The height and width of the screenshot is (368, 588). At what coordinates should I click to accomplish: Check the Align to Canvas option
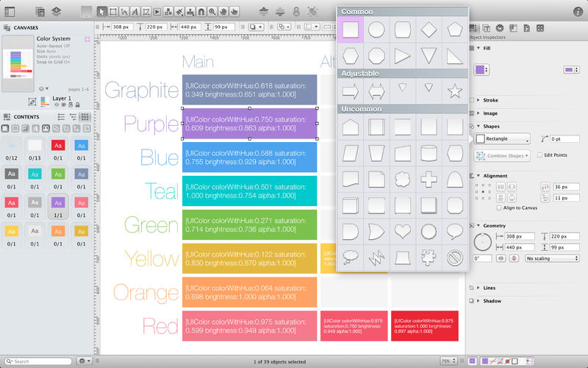pyautogui.click(x=499, y=209)
